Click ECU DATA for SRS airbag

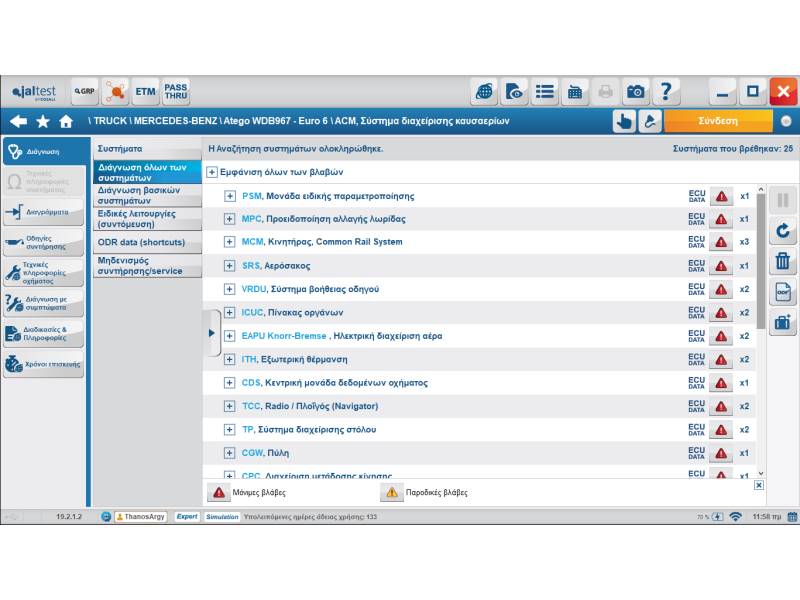click(x=696, y=266)
